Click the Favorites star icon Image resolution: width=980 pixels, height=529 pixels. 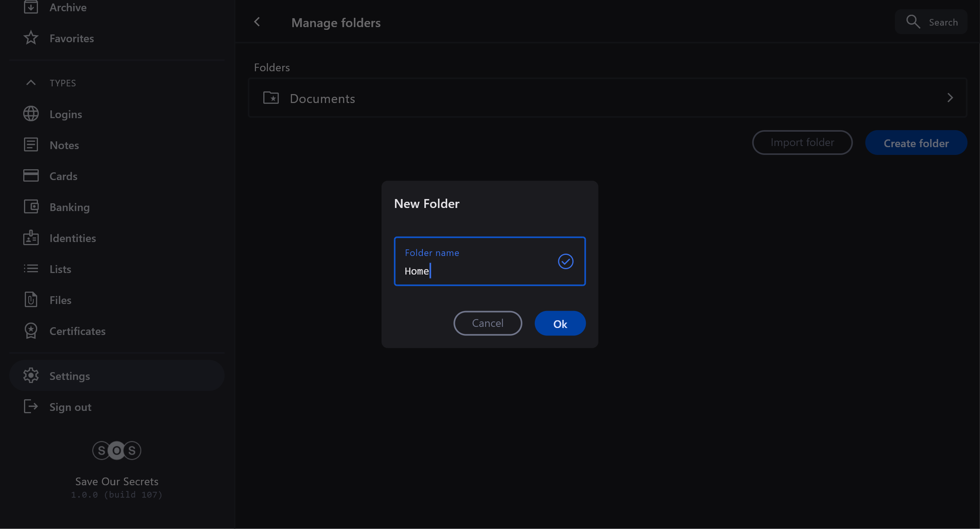point(31,38)
